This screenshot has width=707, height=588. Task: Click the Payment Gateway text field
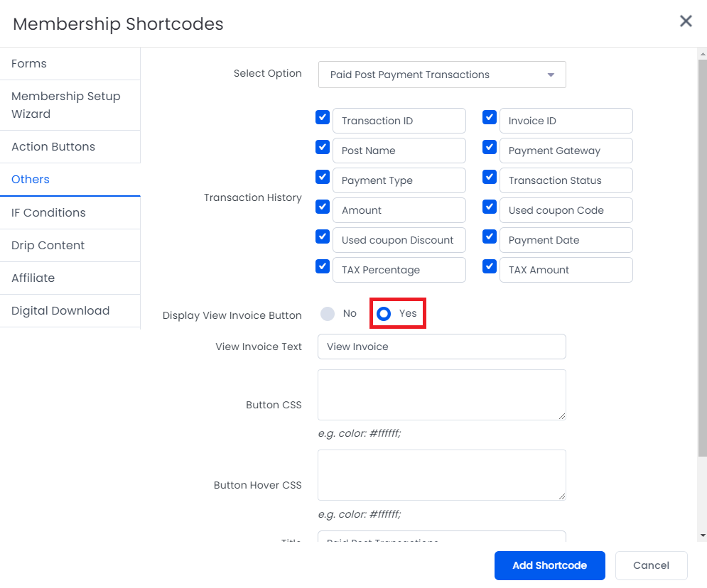point(566,151)
